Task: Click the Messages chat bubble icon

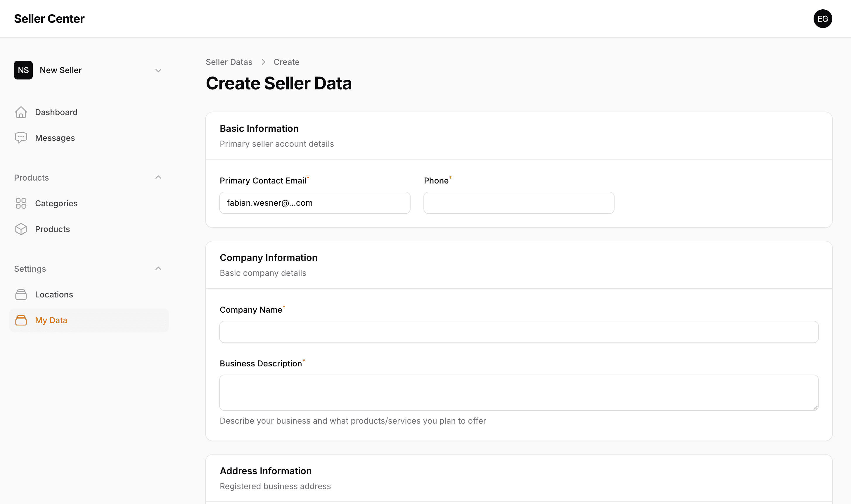Action: click(21, 138)
